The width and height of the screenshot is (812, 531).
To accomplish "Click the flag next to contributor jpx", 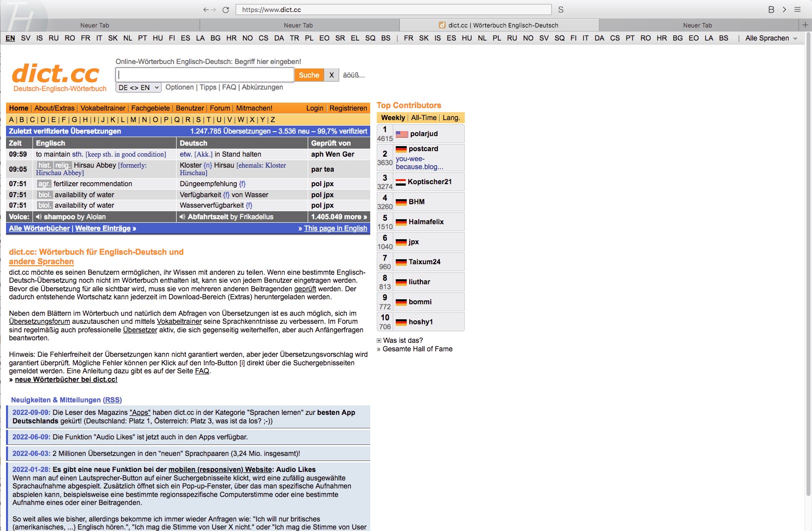I will [401, 242].
